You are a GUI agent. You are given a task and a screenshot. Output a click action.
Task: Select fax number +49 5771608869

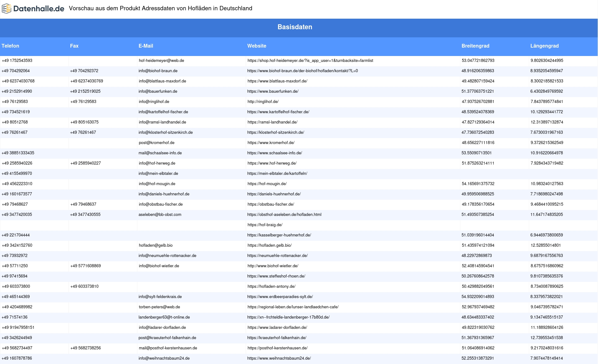click(85, 266)
